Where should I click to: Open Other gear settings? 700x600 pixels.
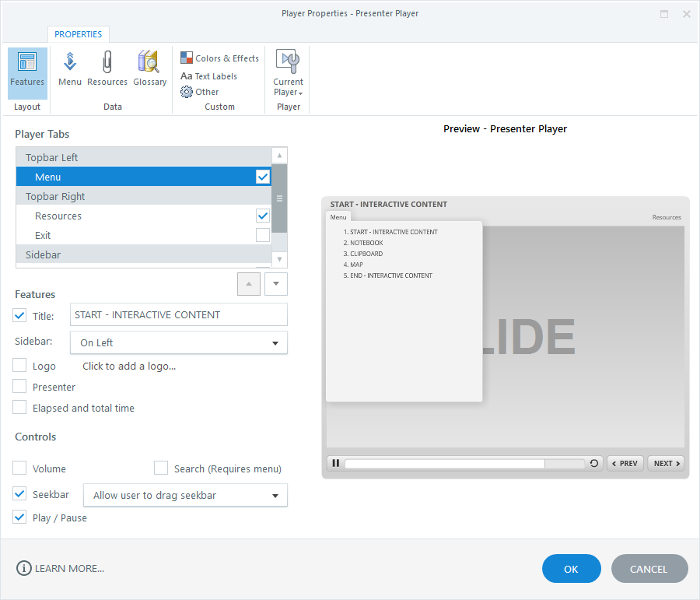pyautogui.click(x=200, y=92)
